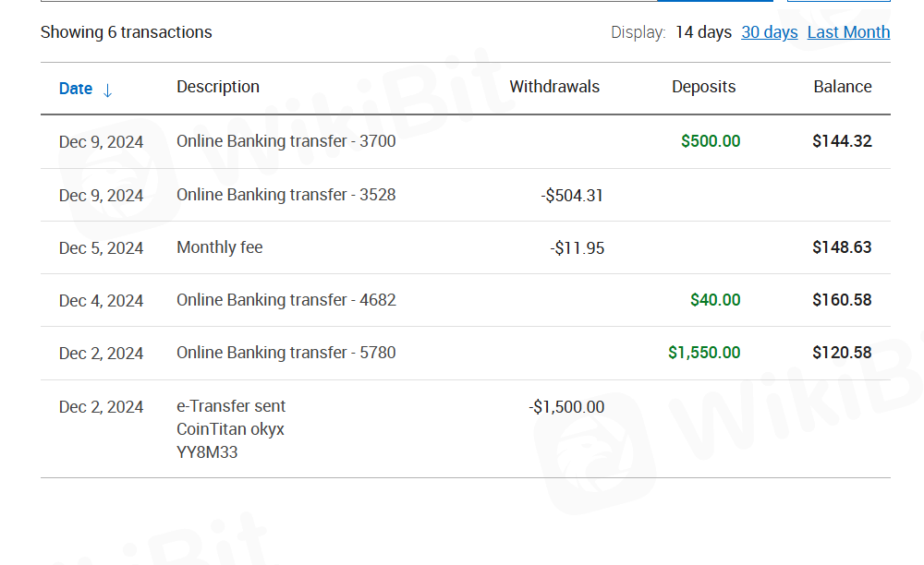Click the $500.00 deposit amount
The image size is (924, 565).
click(711, 141)
